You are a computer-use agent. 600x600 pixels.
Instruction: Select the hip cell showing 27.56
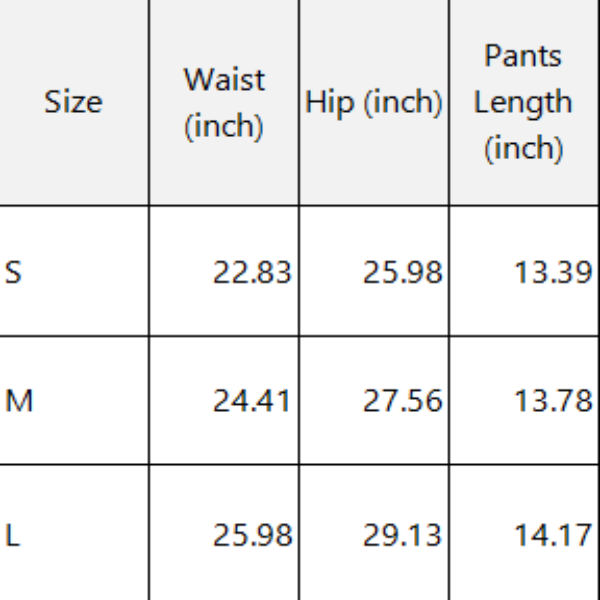(401, 401)
